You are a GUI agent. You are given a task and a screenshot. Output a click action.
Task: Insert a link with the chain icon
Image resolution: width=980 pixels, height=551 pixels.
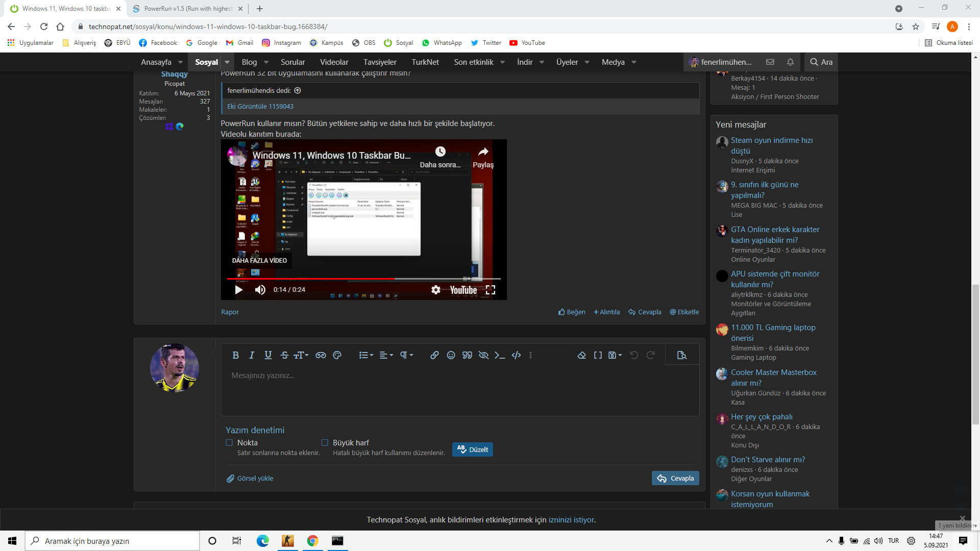[x=434, y=355]
